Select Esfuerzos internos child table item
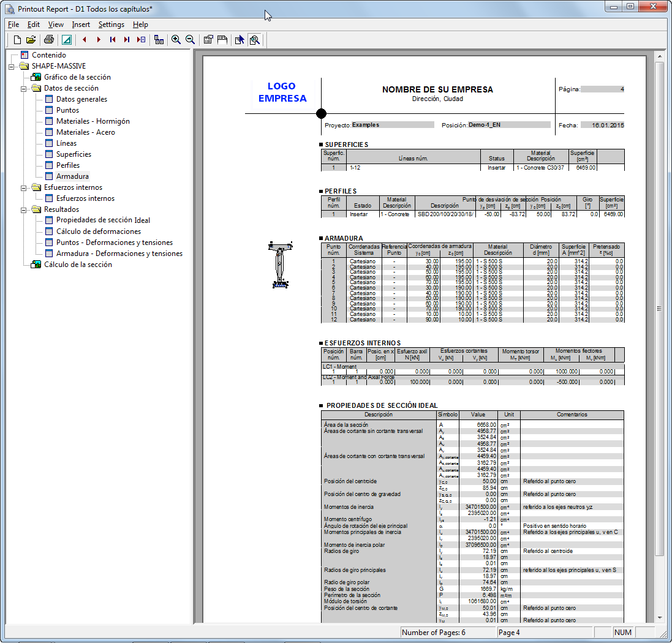 click(x=85, y=198)
